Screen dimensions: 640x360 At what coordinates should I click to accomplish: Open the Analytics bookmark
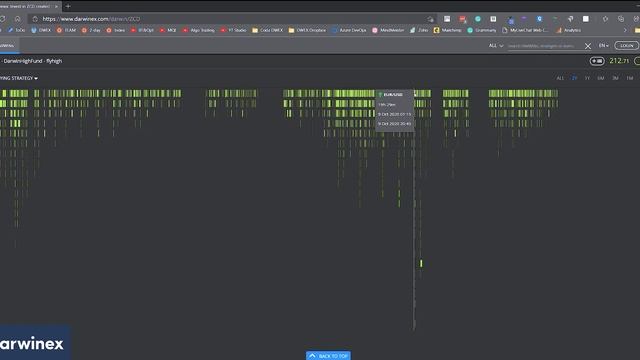[569, 30]
